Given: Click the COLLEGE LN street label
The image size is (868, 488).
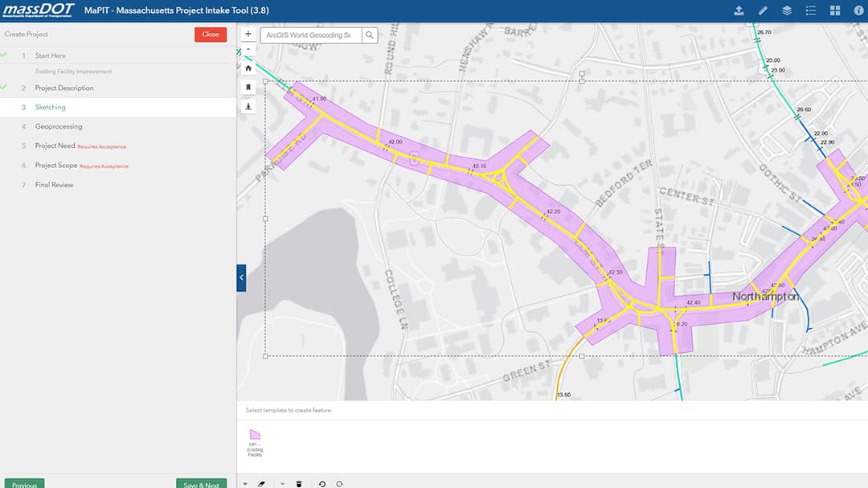Looking at the screenshot, I should coord(396,300).
